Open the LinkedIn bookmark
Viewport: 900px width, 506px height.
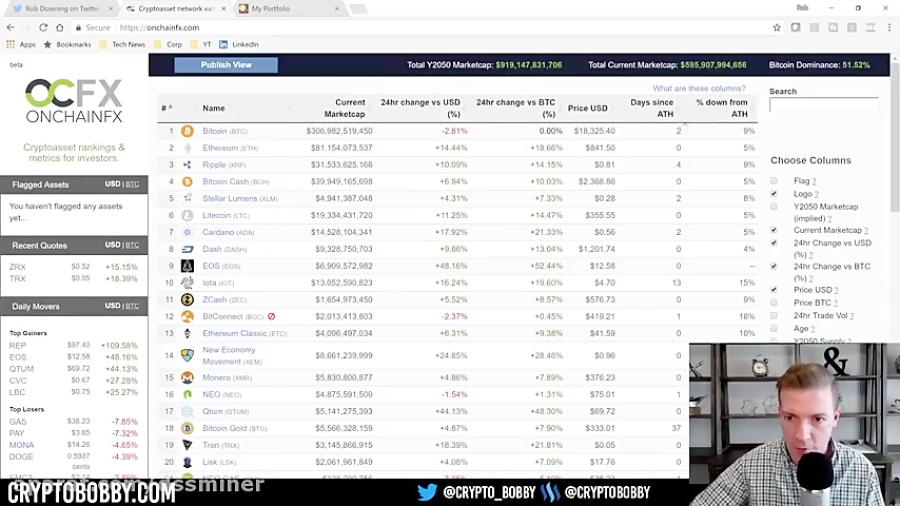239,44
